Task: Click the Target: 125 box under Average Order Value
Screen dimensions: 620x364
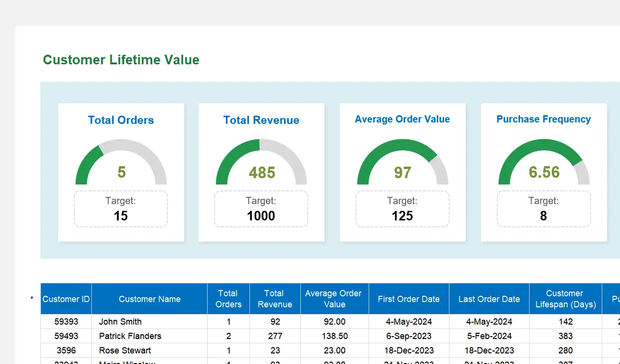Action: [402, 208]
